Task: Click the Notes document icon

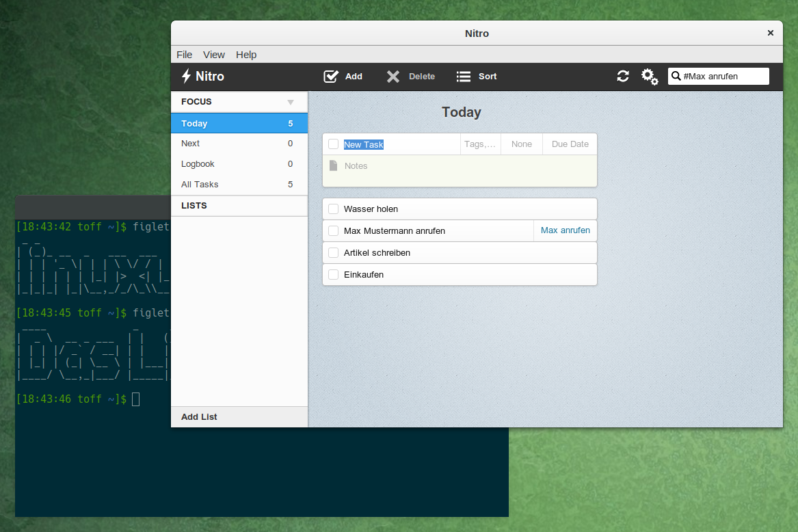Action: point(333,165)
